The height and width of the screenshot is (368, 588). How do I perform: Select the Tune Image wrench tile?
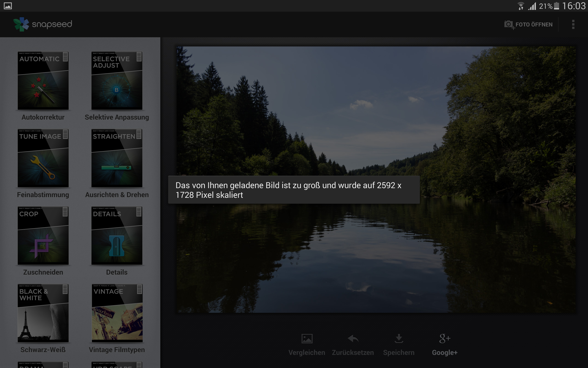pyautogui.click(x=43, y=158)
